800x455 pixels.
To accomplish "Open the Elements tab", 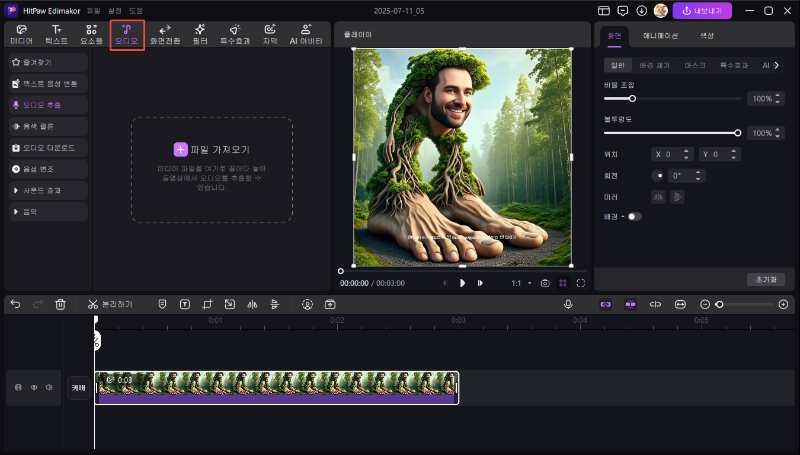I will (x=91, y=35).
